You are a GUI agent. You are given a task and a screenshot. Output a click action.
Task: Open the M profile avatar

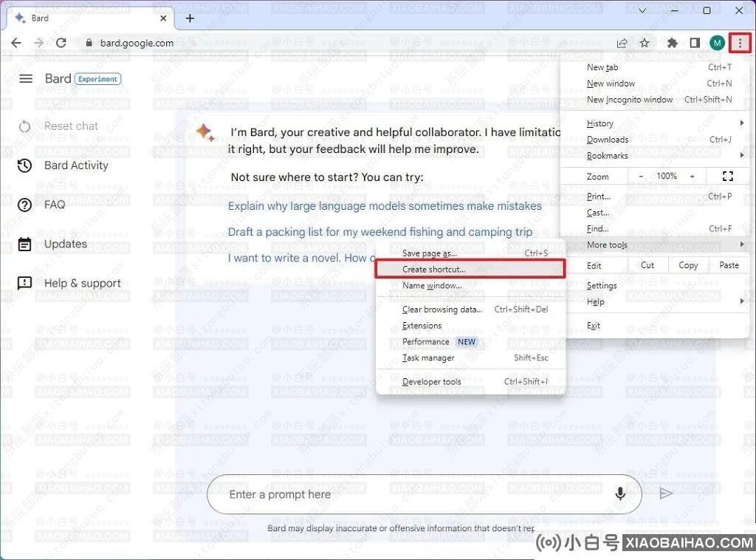tap(717, 44)
